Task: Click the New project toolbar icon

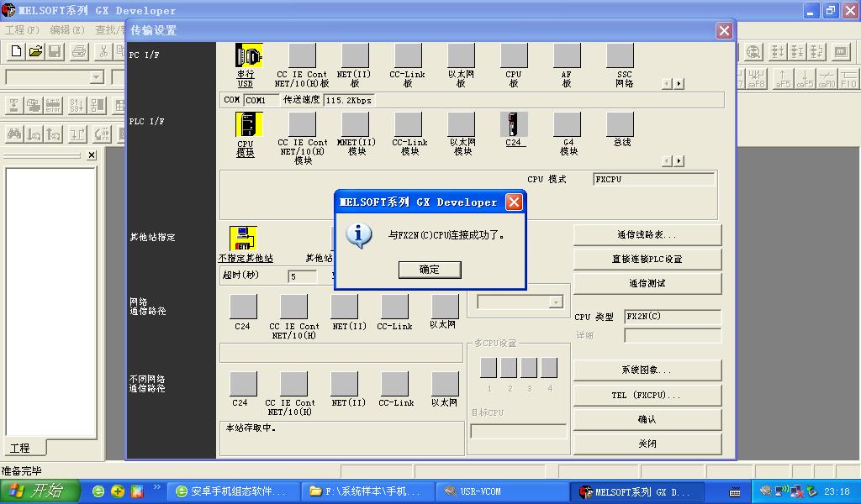Action: click(16, 52)
